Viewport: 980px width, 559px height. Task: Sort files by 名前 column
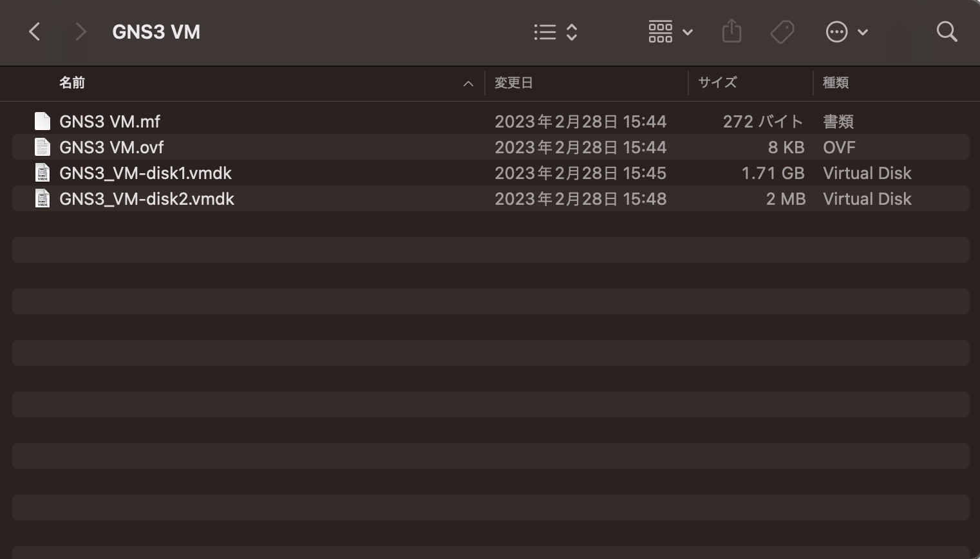click(72, 82)
